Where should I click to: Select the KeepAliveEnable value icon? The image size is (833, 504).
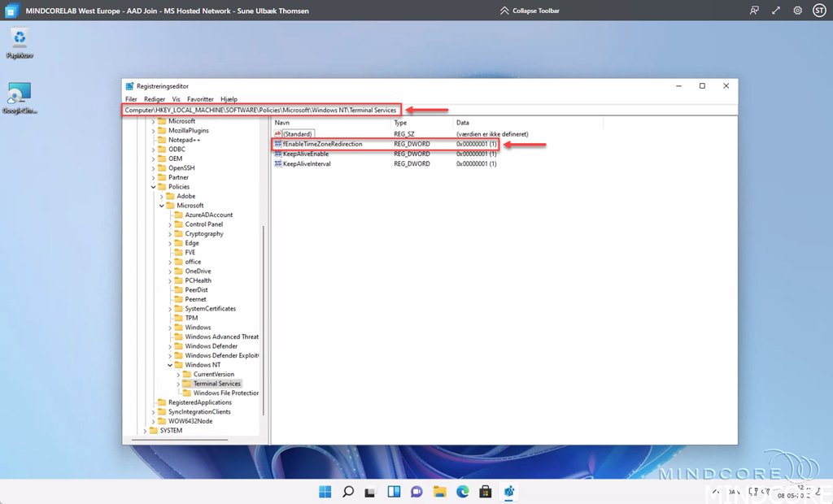pyautogui.click(x=278, y=154)
